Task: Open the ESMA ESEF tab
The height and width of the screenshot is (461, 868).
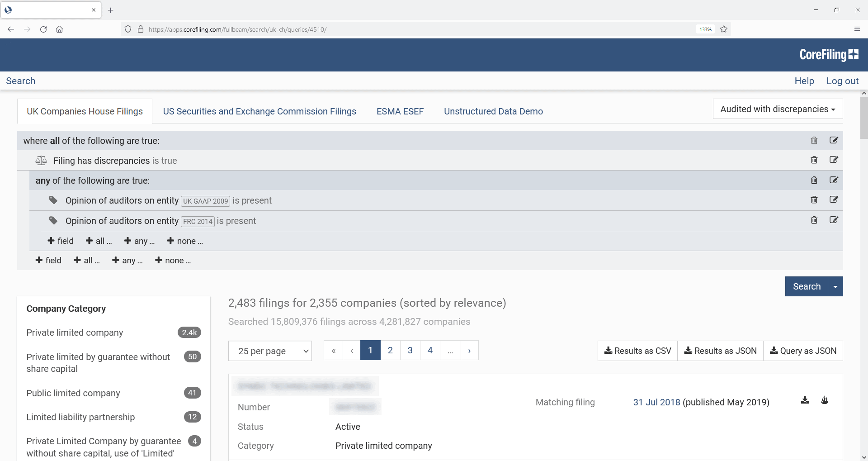Action: coord(400,111)
